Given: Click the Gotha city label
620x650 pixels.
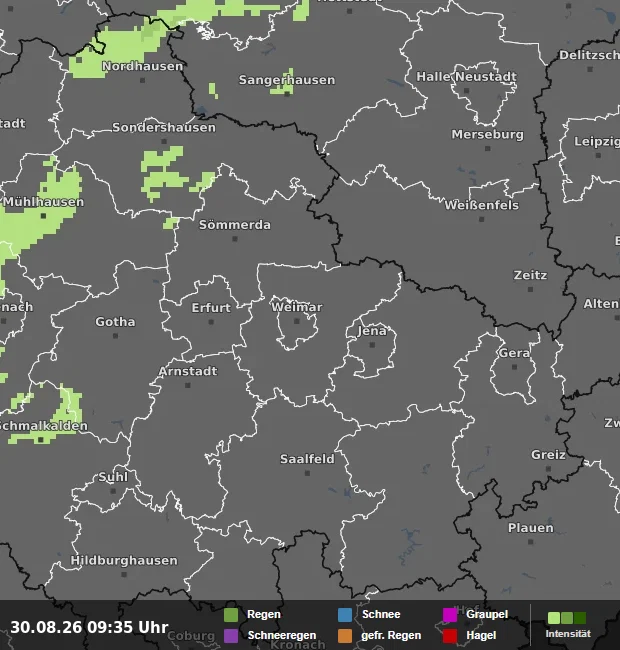Looking at the screenshot, I should (x=115, y=322).
